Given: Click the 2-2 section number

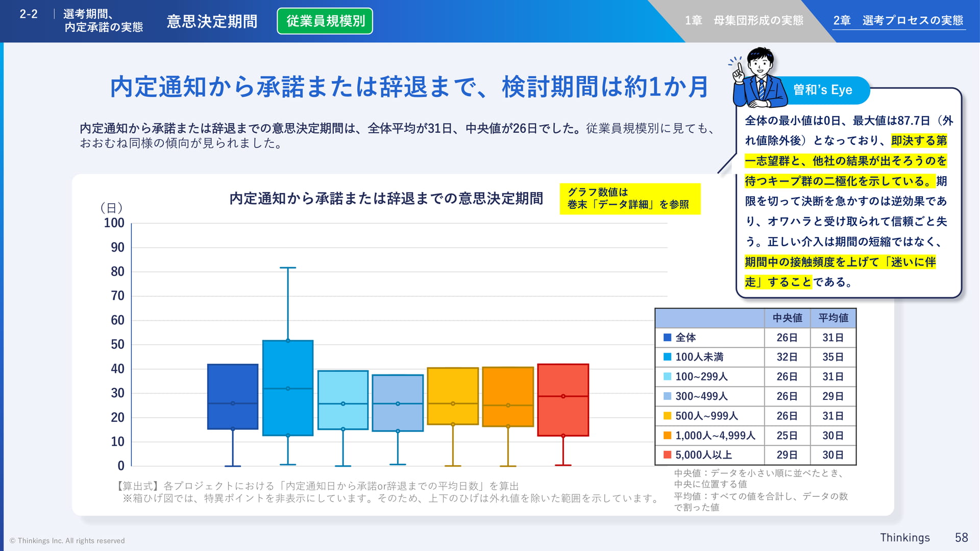Looking at the screenshot, I should click(x=29, y=14).
